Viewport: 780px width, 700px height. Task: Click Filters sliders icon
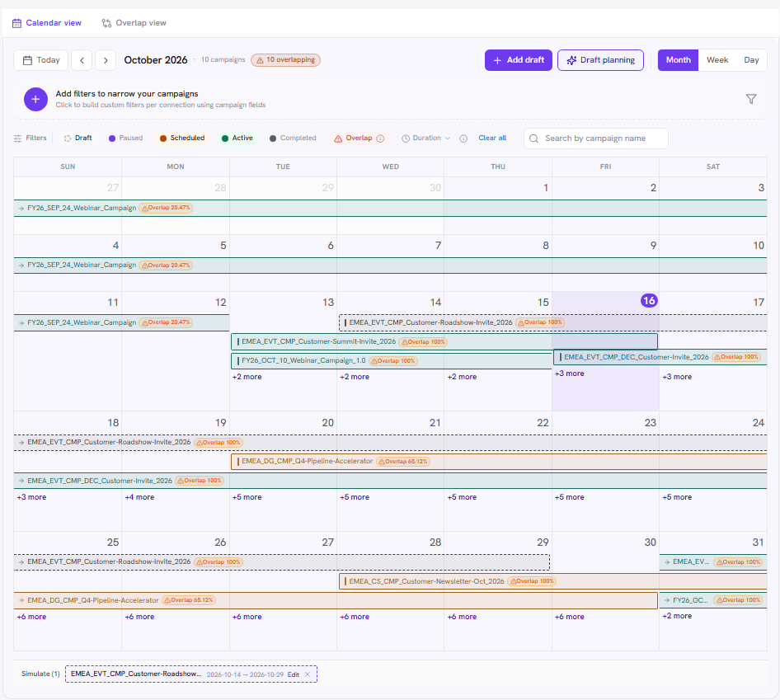[17, 139]
